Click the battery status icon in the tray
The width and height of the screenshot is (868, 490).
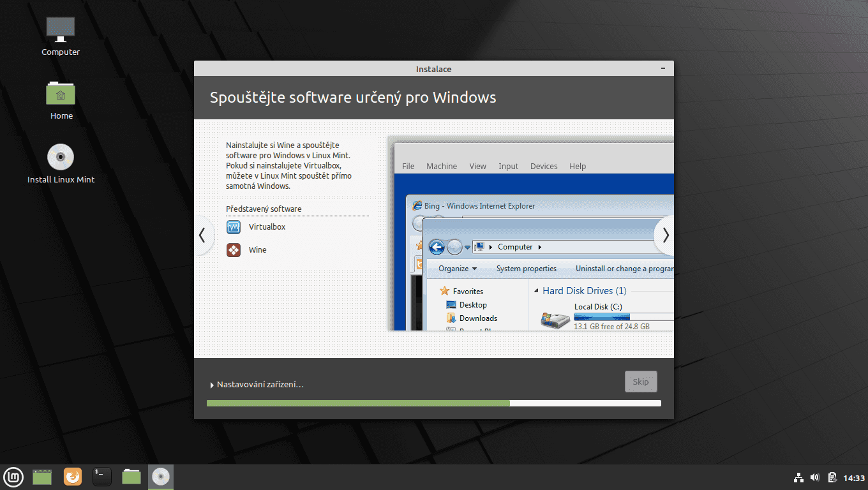point(832,477)
